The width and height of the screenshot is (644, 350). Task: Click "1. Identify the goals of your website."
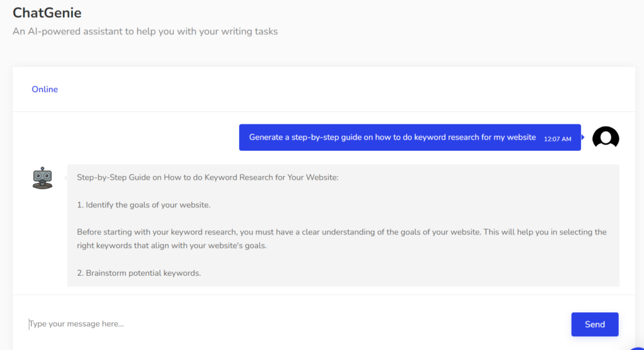tap(143, 205)
